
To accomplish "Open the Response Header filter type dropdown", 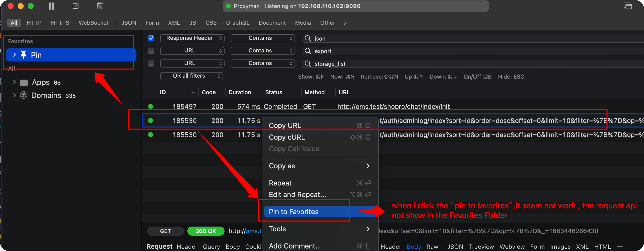I will pos(192,38).
